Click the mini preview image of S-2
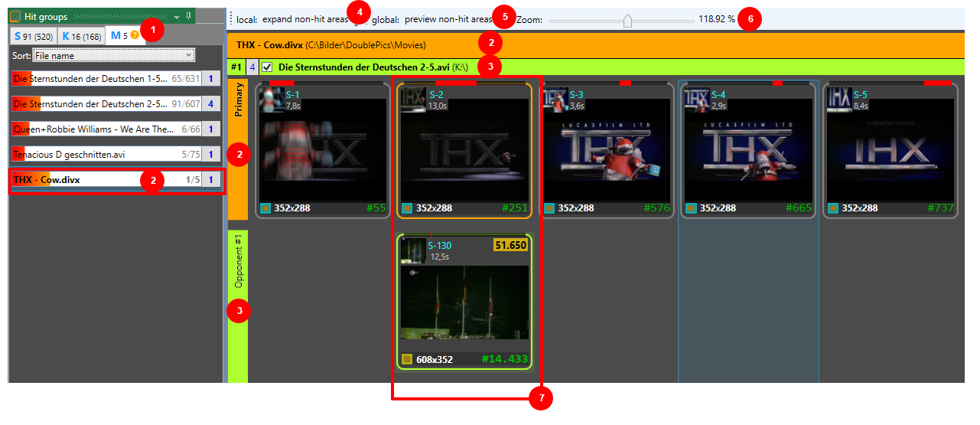The height and width of the screenshot is (425, 980). [413, 100]
